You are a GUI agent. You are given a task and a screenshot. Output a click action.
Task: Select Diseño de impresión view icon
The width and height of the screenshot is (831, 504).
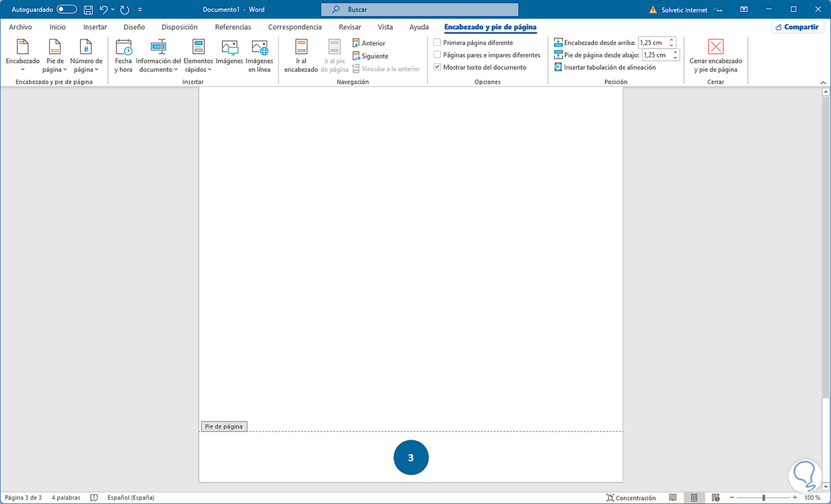tap(694, 497)
